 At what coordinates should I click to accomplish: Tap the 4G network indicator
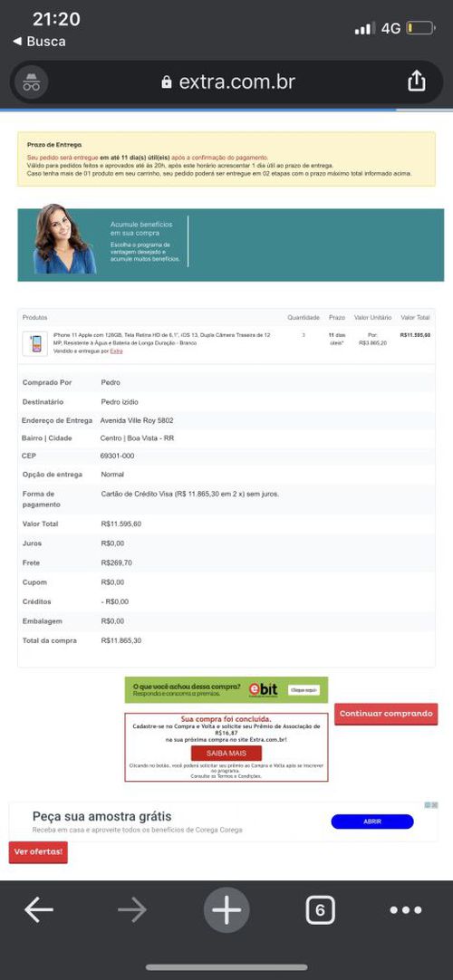(x=390, y=29)
